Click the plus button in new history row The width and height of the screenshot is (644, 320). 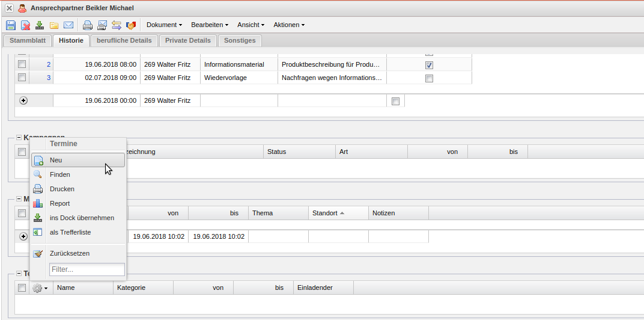23,101
